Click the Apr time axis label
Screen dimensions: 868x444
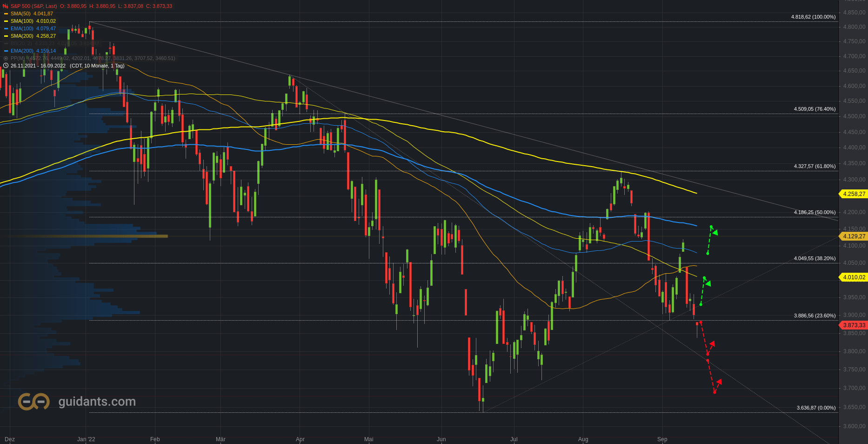click(x=300, y=439)
